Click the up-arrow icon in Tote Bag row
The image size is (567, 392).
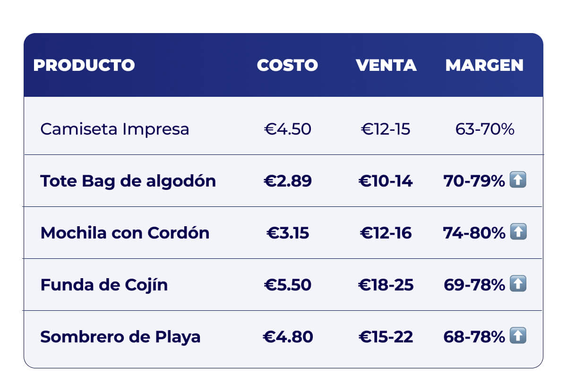click(x=518, y=180)
